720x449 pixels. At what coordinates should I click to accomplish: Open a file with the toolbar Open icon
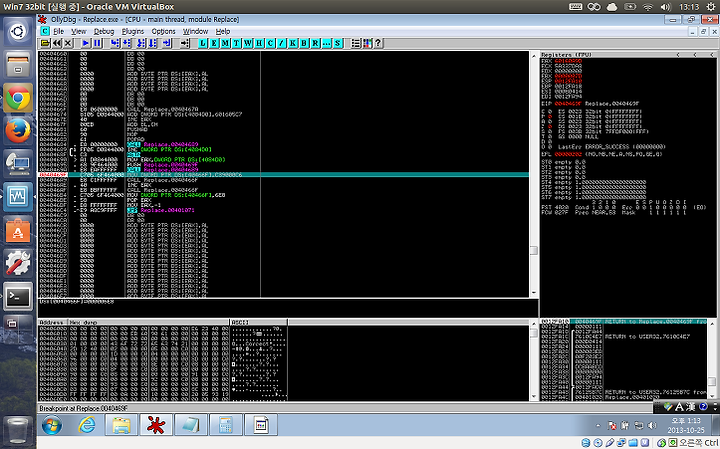[x=45, y=43]
